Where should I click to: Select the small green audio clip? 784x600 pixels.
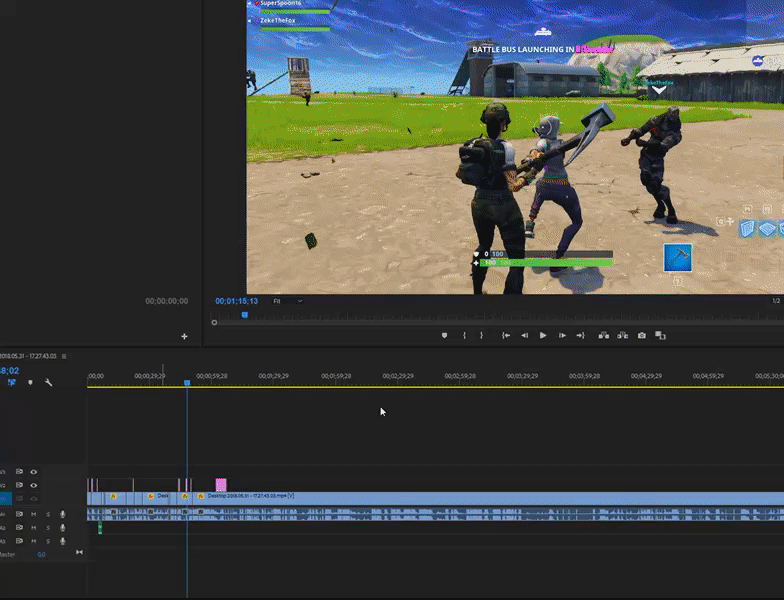tap(100, 528)
